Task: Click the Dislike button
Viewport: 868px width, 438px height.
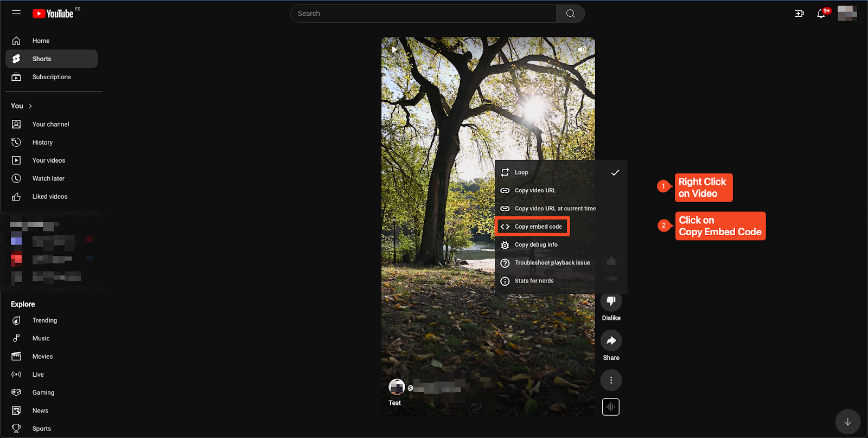Action: pos(611,301)
